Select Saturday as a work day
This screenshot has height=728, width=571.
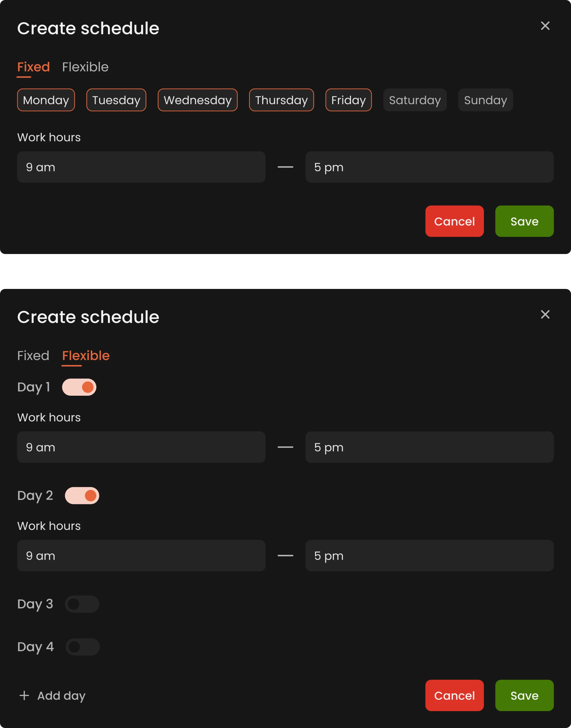(x=415, y=100)
